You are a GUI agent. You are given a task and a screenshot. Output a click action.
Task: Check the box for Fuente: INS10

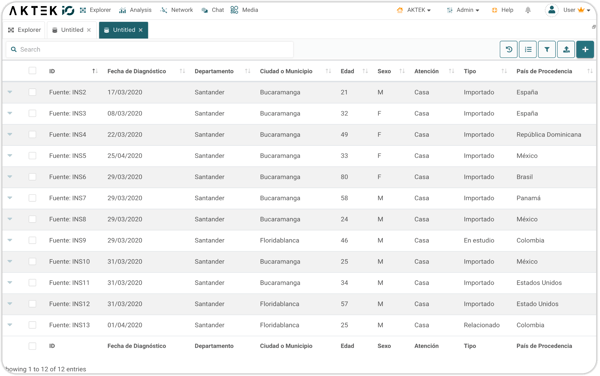tap(32, 262)
